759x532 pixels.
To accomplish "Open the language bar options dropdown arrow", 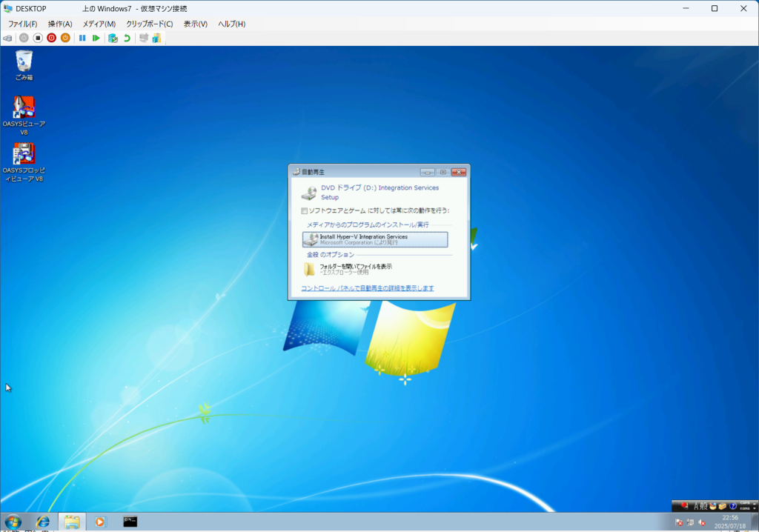I will [x=754, y=508].
